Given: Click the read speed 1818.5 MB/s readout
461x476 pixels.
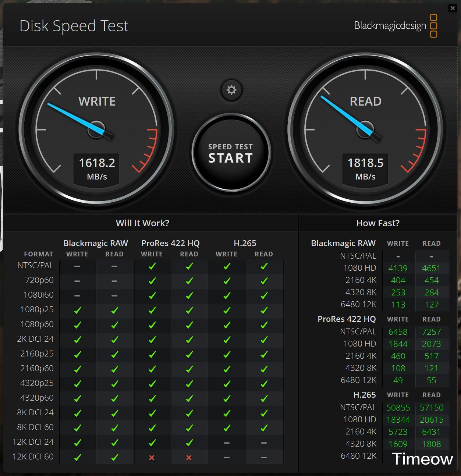Looking at the screenshot, I should [365, 169].
